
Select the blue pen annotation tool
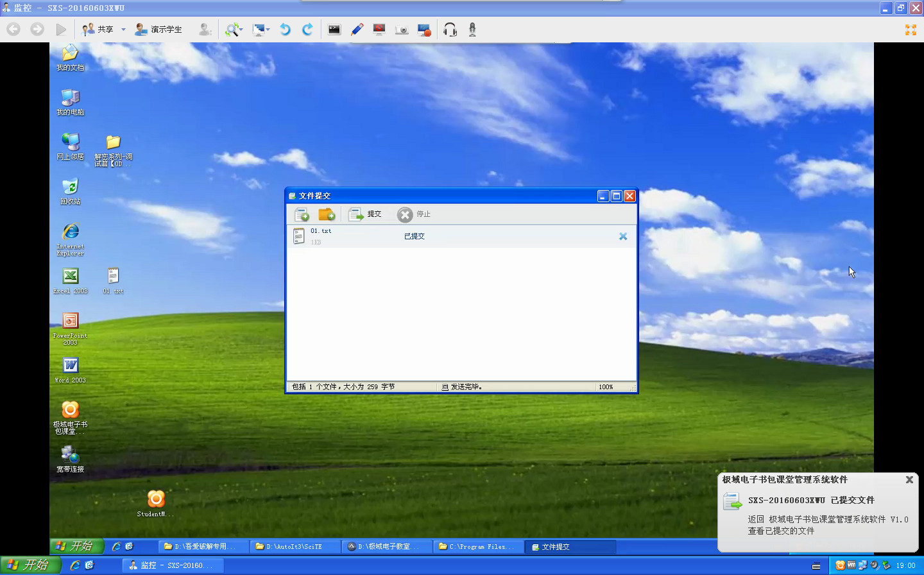(357, 30)
